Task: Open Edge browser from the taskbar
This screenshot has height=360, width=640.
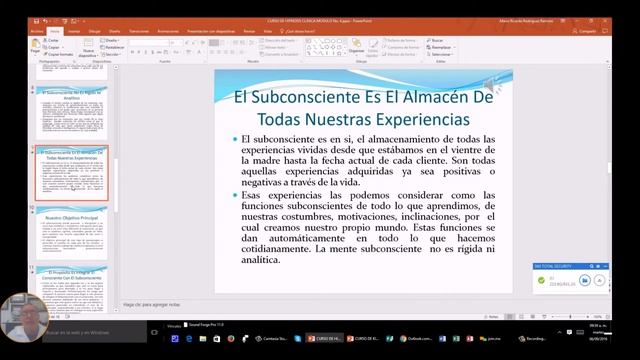Action: click(189, 338)
